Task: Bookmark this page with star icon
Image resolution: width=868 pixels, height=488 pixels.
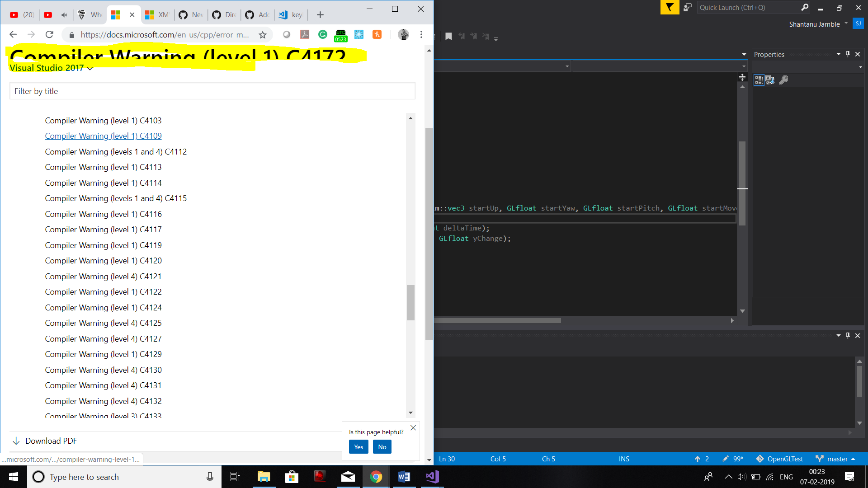Action: coord(263,35)
